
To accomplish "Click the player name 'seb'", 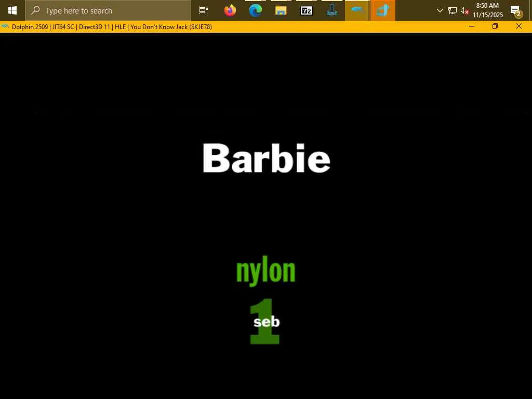I will (267, 322).
